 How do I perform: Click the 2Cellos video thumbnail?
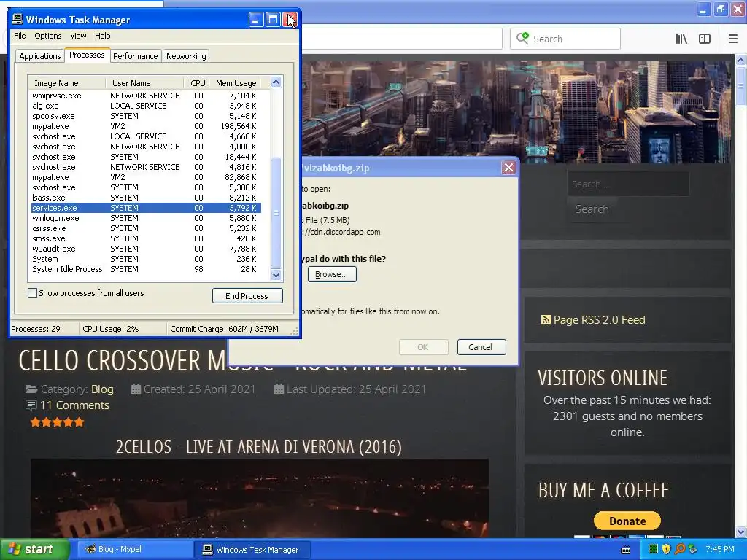pyautogui.click(x=260, y=498)
